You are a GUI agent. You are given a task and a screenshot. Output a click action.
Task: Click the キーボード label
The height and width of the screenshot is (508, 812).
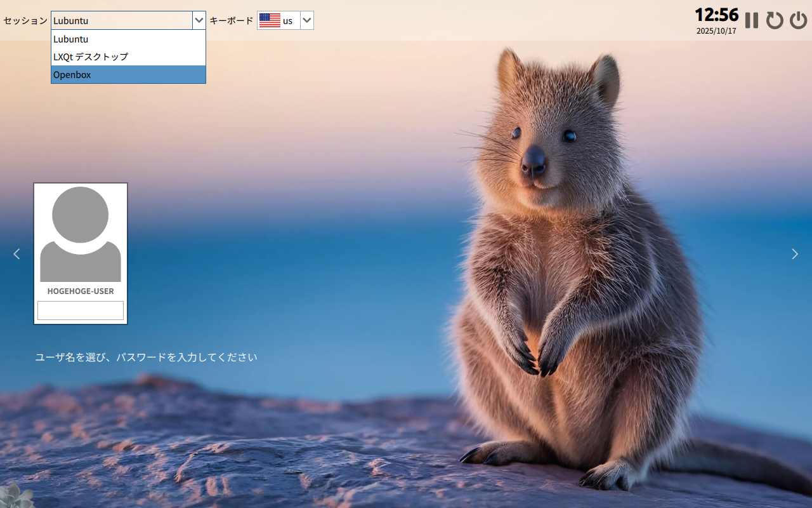pyautogui.click(x=232, y=20)
